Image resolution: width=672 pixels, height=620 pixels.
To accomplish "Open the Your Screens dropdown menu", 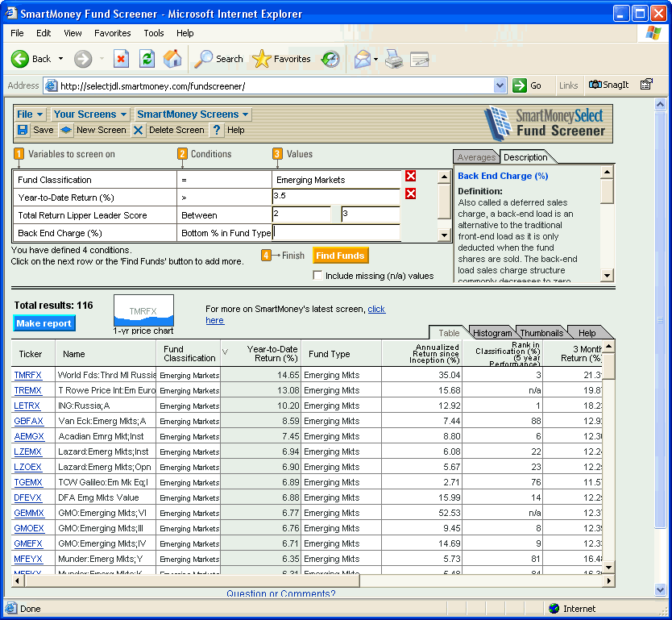I will tap(89, 114).
